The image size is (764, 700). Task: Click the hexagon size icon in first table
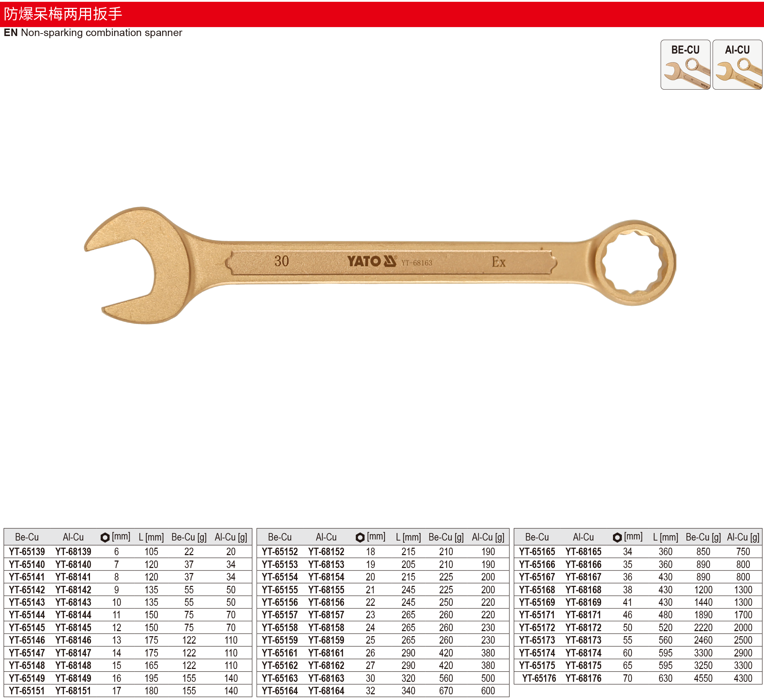click(x=105, y=537)
